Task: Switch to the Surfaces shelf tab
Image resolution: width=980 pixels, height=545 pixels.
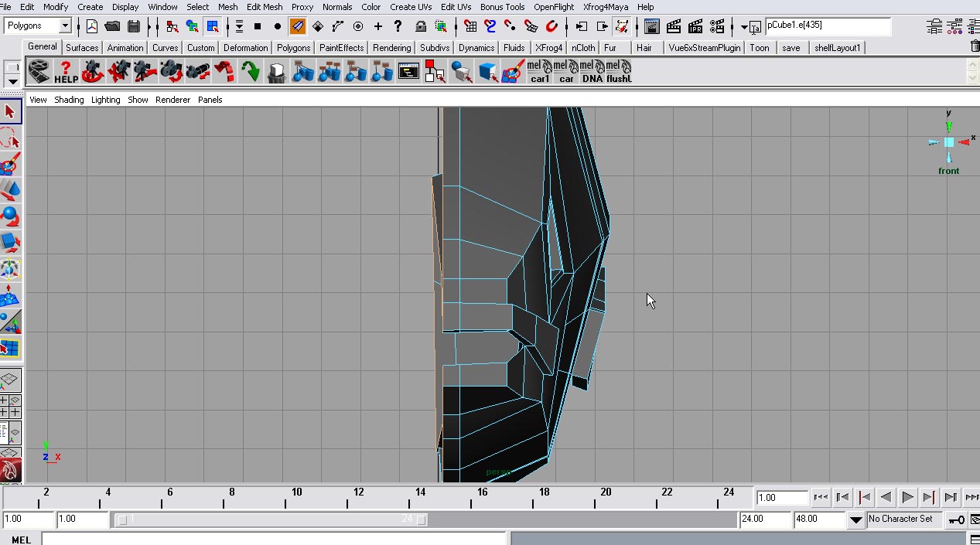Action: [x=82, y=48]
